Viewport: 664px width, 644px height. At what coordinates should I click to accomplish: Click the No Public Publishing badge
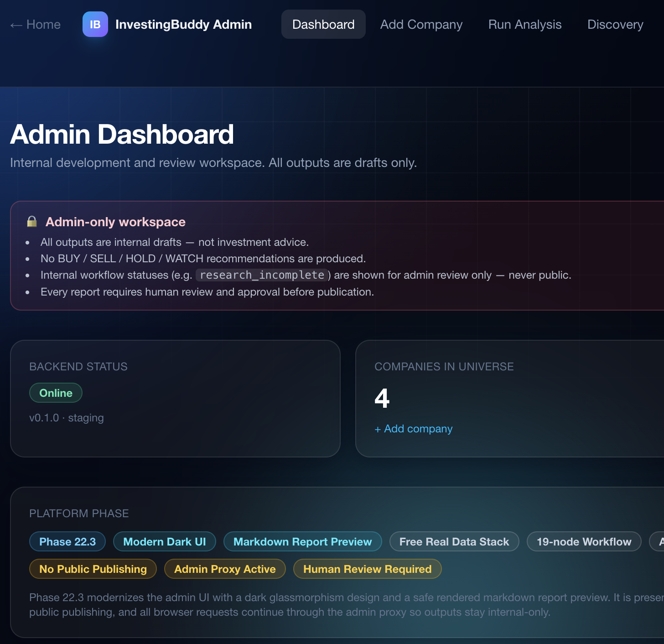click(x=93, y=569)
